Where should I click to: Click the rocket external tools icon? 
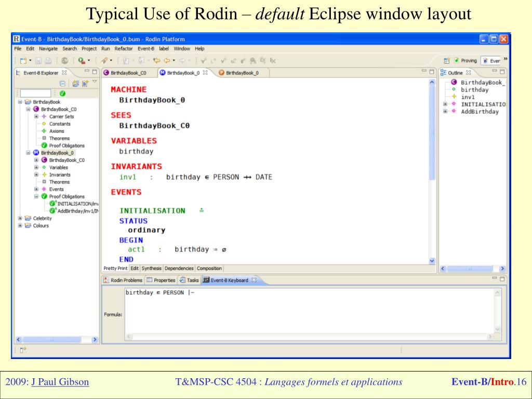(104, 61)
